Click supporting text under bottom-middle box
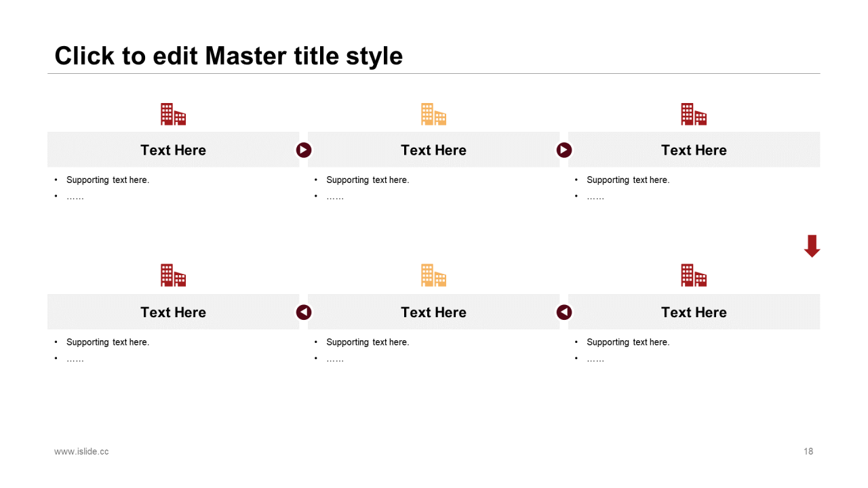This screenshot has width=868, height=488. pos(368,342)
